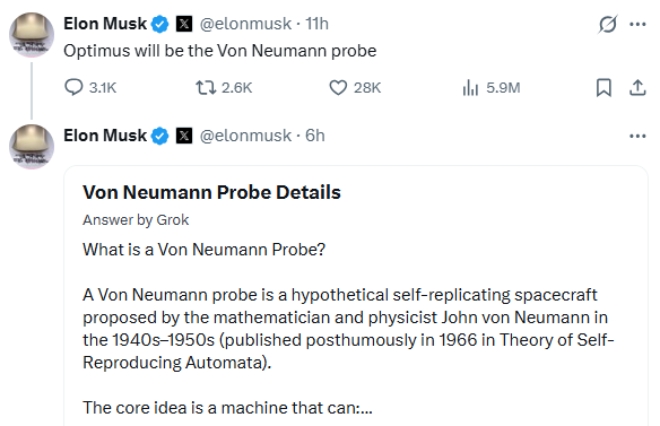The image size is (660, 426).
Task: Click Elon Musk name on first tweet
Action: (105, 23)
